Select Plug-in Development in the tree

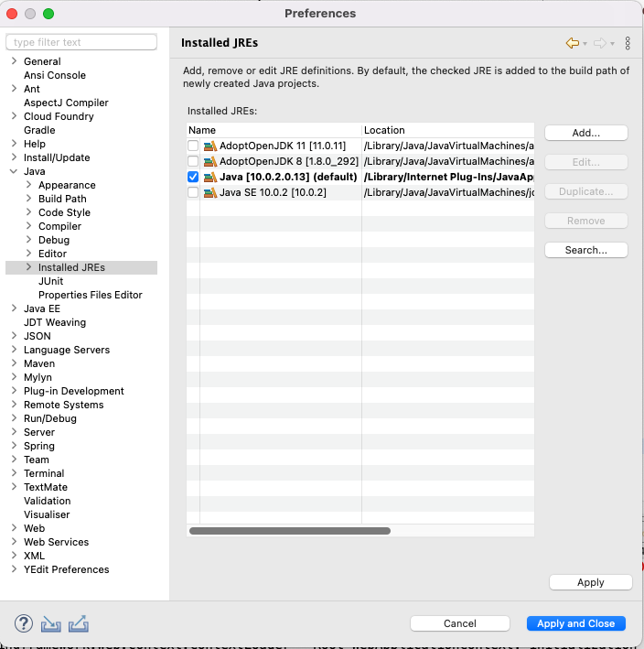pyautogui.click(x=73, y=391)
